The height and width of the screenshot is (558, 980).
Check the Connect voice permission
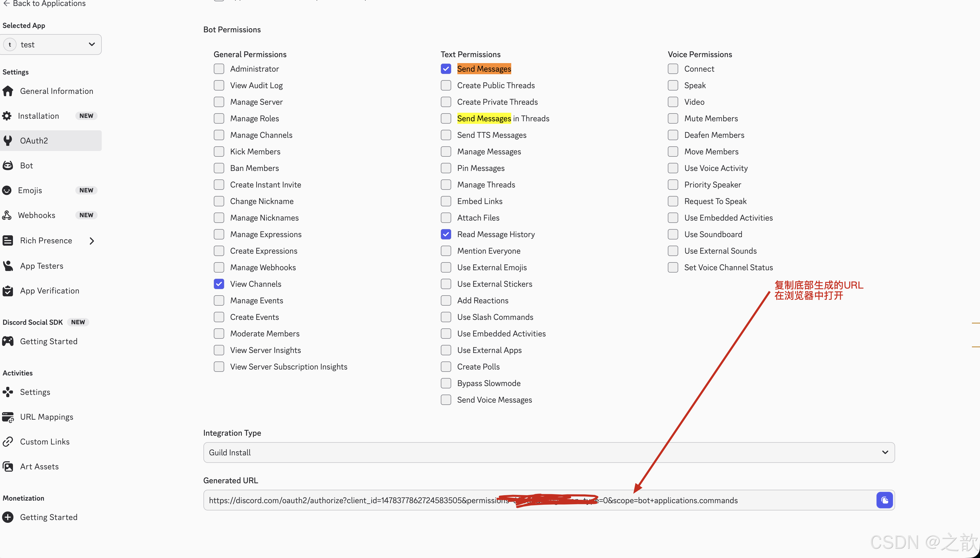coord(673,69)
